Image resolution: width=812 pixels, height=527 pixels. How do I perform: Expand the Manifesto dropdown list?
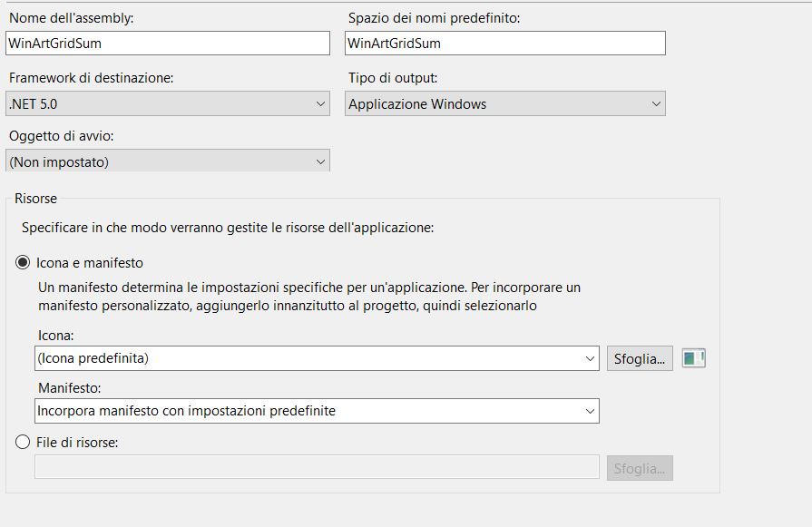tap(317, 411)
